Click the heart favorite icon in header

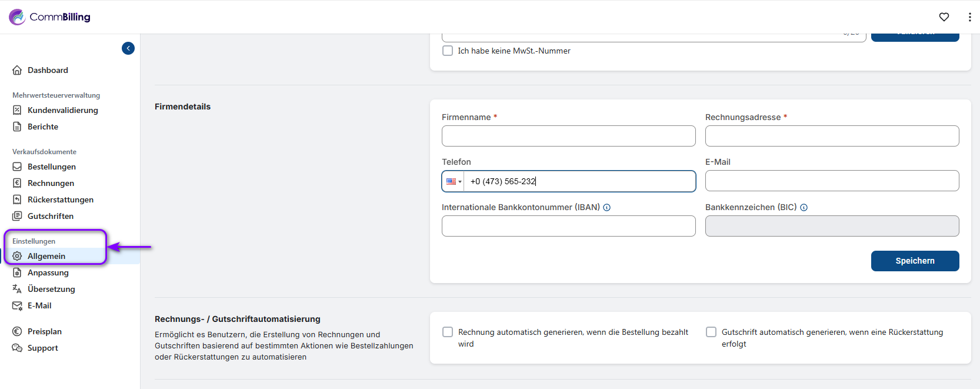[x=944, y=17]
